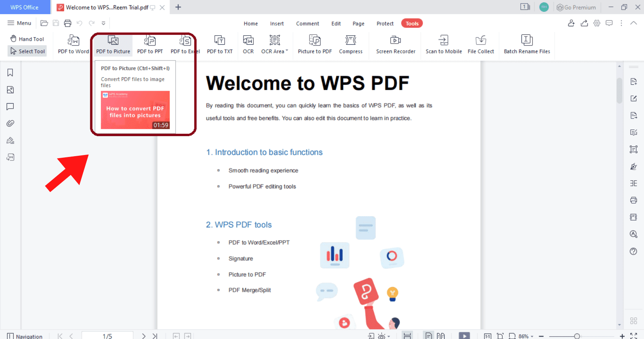
Task: Activate the Select Tool
Action: pos(27,51)
